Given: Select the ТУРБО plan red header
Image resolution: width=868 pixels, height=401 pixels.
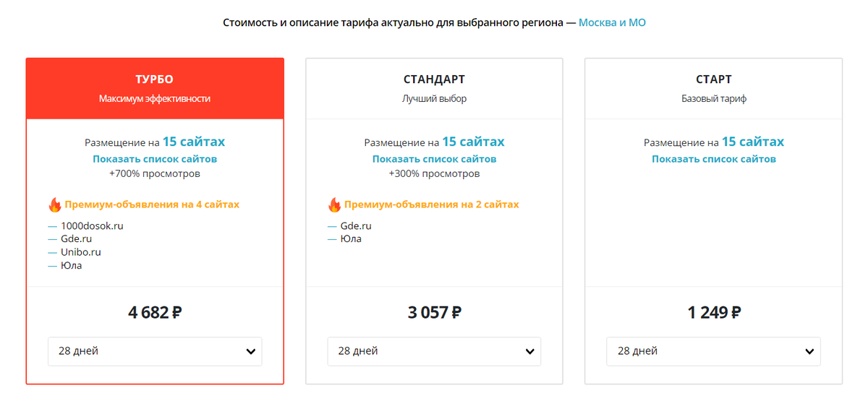Looking at the screenshot, I should tap(155, 88).
